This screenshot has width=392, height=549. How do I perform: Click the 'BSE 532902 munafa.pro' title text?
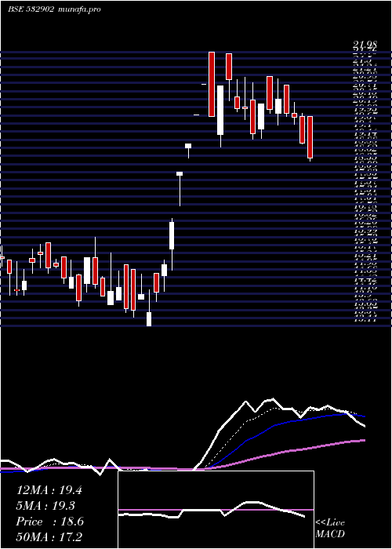pos(54,9)
